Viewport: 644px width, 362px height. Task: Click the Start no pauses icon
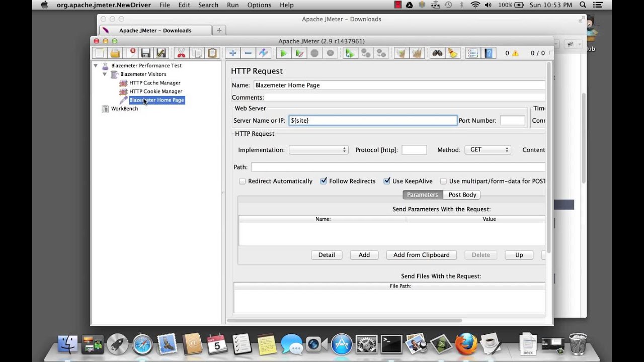click(299, 53)
